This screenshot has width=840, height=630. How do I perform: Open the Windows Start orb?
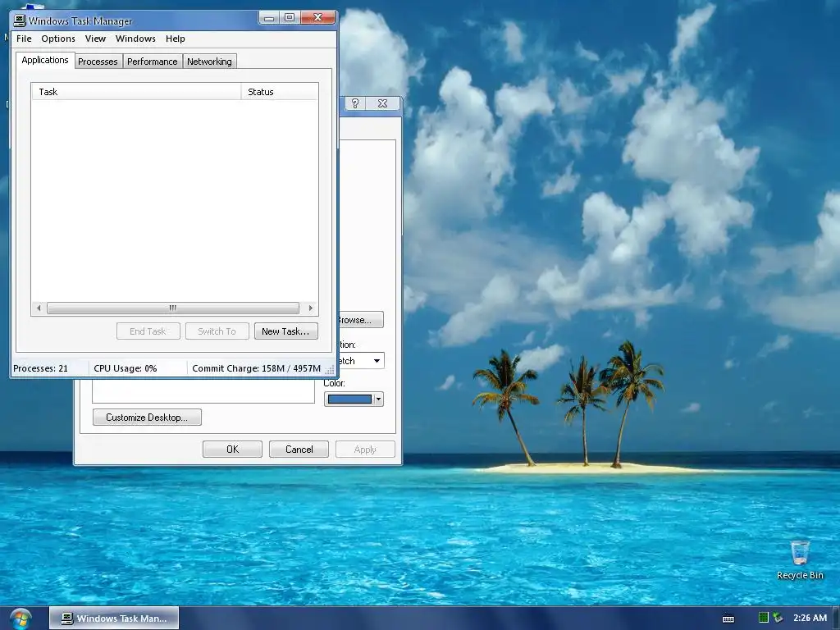(21, 619)
